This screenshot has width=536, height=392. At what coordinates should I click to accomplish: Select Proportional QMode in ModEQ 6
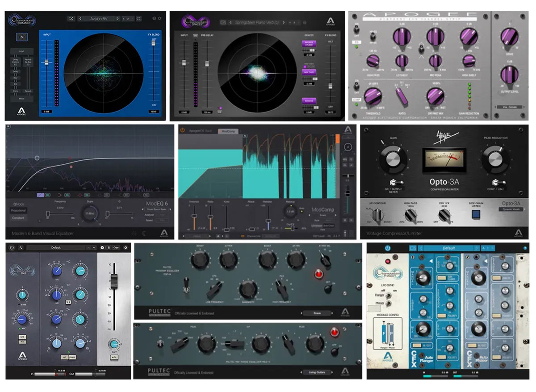click(18, 210)
